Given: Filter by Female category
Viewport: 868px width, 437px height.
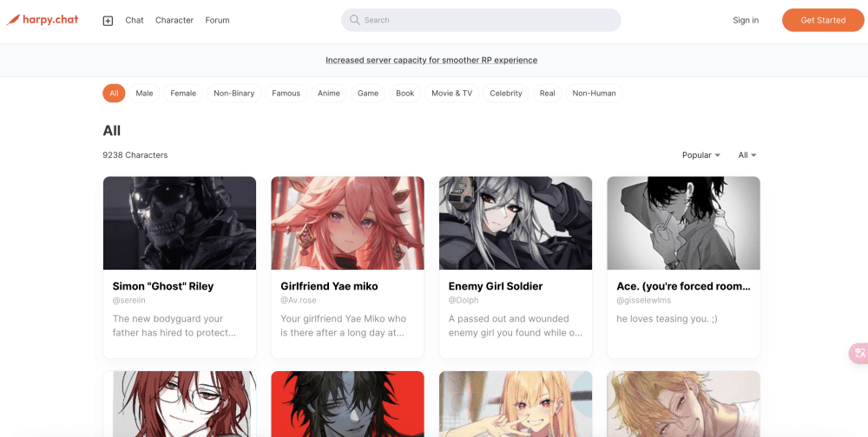Looking at the screenshot, I should pos(183,93).
